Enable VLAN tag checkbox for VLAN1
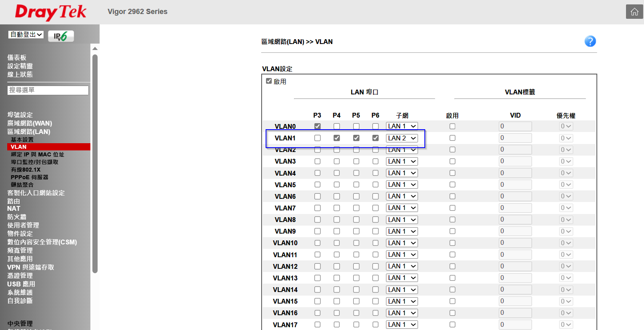The image size is (644, 330). [x=452, y=138]
